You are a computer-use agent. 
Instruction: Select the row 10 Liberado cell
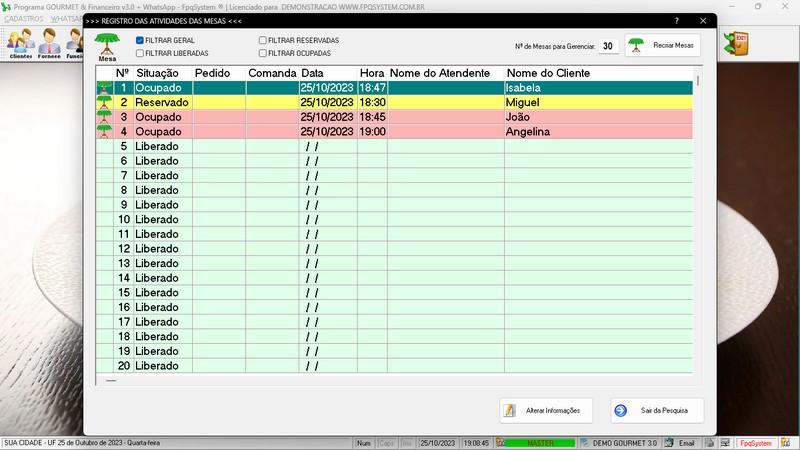pos(163,219)
